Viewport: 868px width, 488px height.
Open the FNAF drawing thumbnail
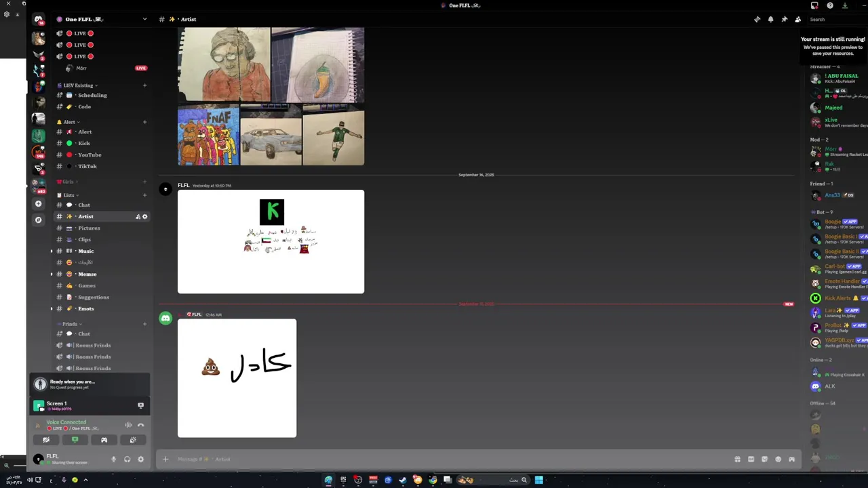point(208,135)
